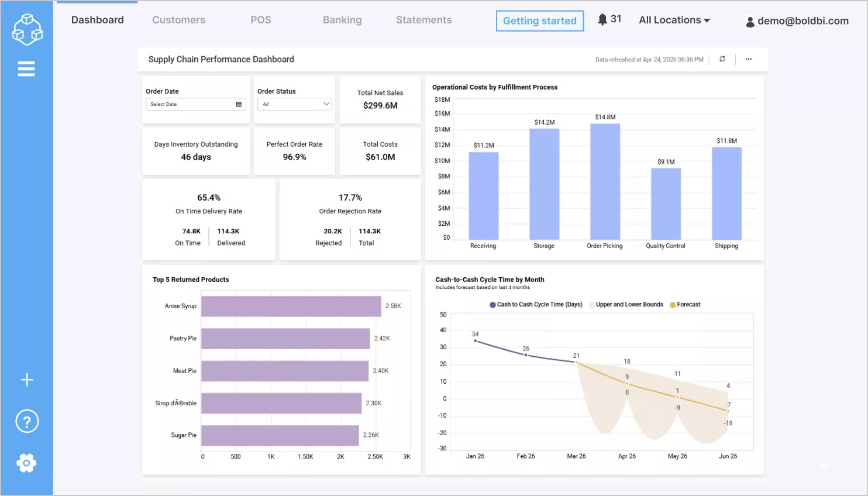
Task: Click the Total Net Sales $299.6M card
Action: click(x=380, y=100)
